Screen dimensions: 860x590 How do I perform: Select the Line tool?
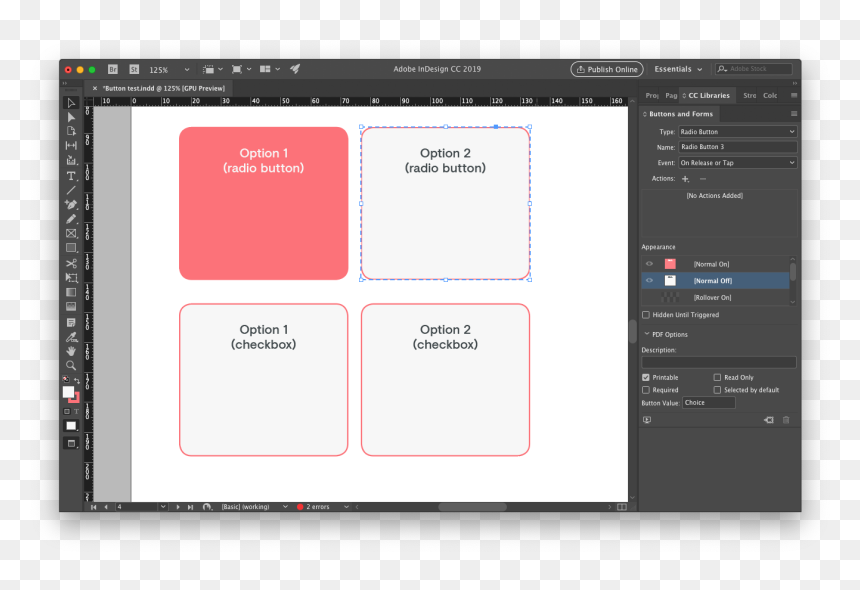pos(71,190)
